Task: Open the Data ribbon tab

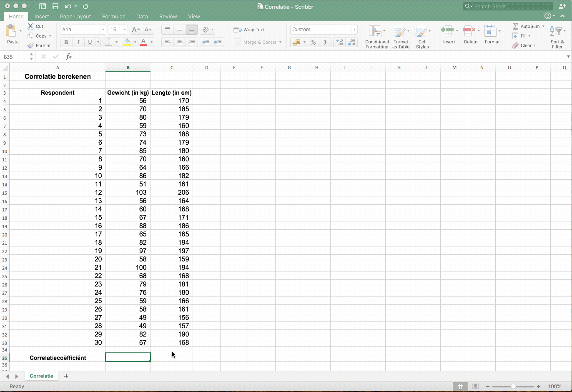Action: pyautogui.click(x=142, y=16)
